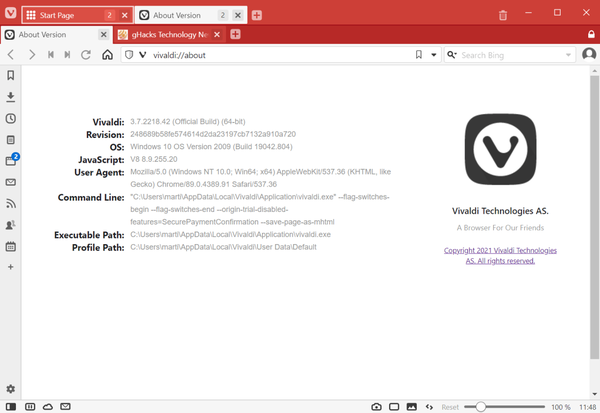Reload the current page
This screenshot has width=600, height=413.
pyautogui.click(x=86, y=55)
